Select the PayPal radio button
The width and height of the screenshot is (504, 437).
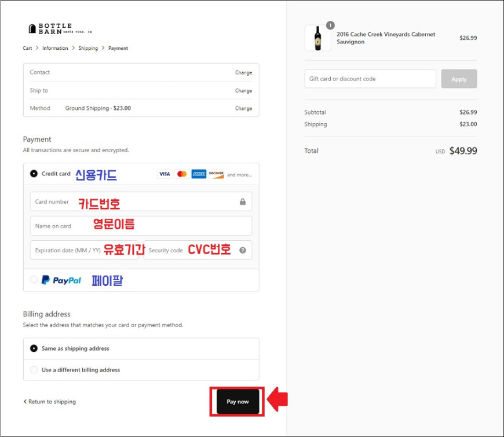(x=34, y=280)
